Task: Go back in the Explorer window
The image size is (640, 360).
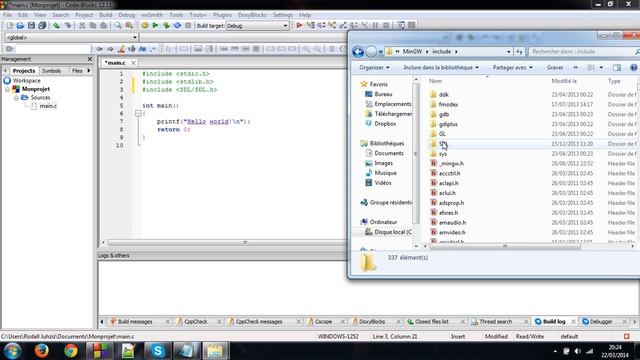Action: tap(358, 52)
